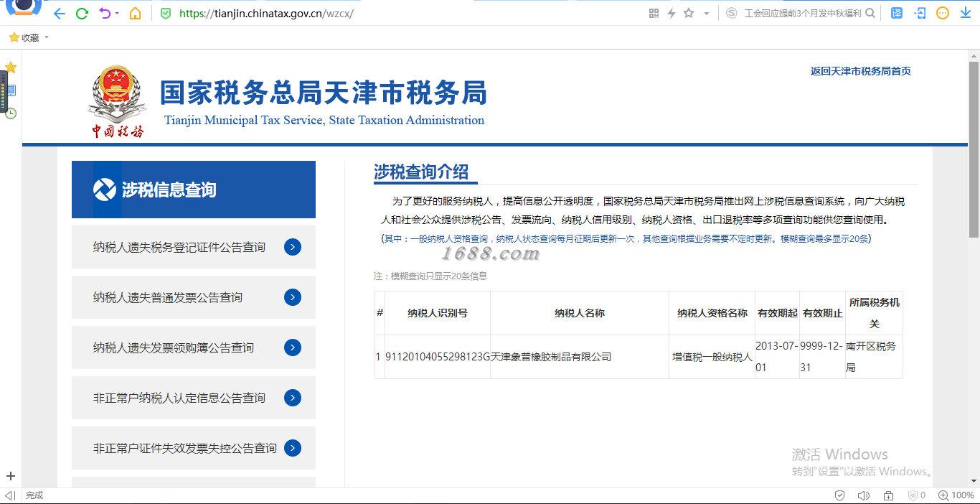Click the magnifier search icon in toolbar

[870, 13]
